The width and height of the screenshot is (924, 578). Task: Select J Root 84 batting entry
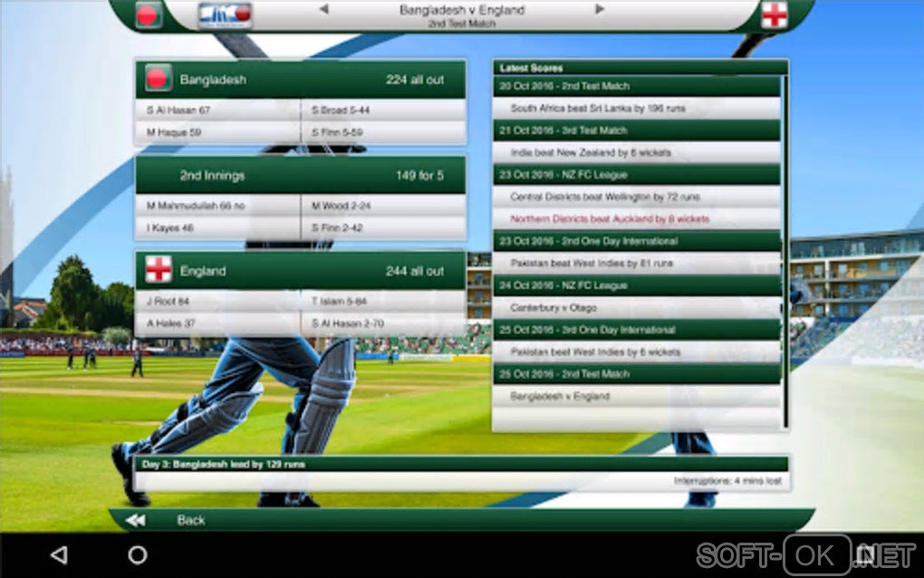tap(218, 301)
